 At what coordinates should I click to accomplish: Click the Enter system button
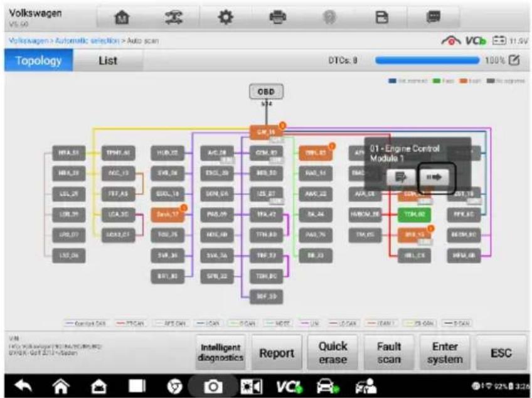pos(445,353)
